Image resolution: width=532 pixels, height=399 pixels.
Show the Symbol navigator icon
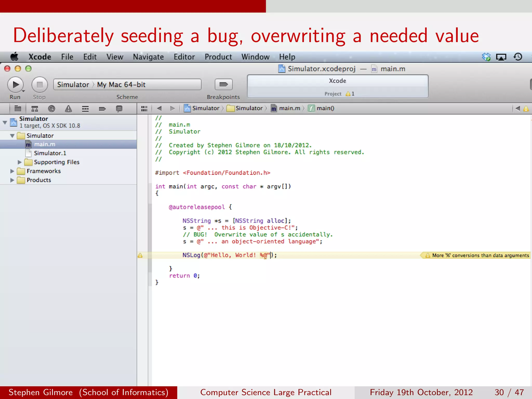click(35, 109)
